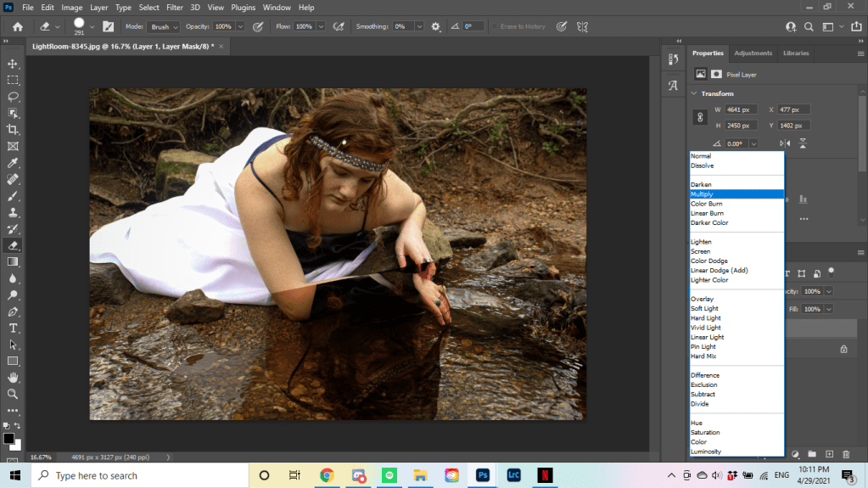
Task: Pick the Eyedropper tool
Action: pyautogui.click(x=13, y=163)
